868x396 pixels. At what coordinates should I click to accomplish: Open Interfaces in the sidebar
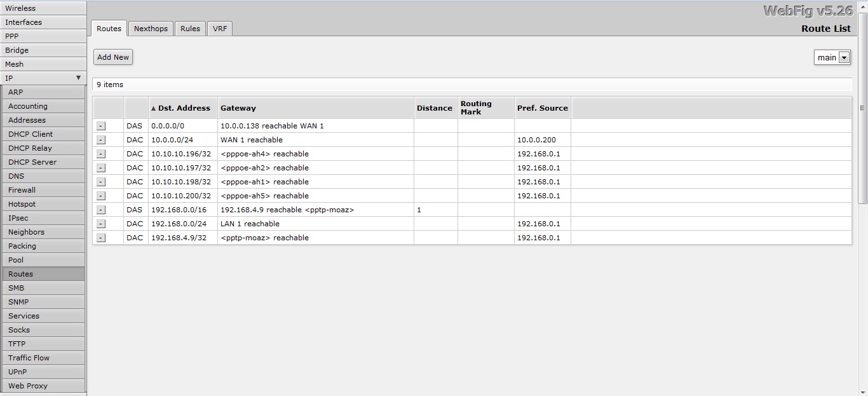coord(43,22)
